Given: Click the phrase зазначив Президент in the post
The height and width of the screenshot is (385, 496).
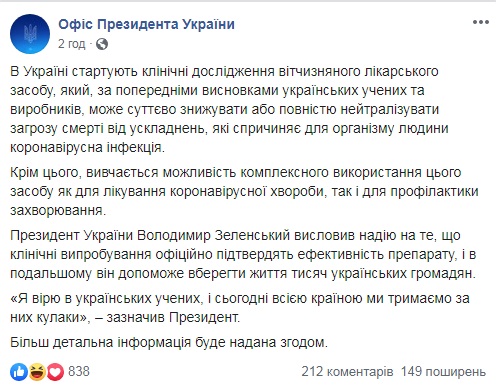Looking at the screenshot, I should [173, 317].
